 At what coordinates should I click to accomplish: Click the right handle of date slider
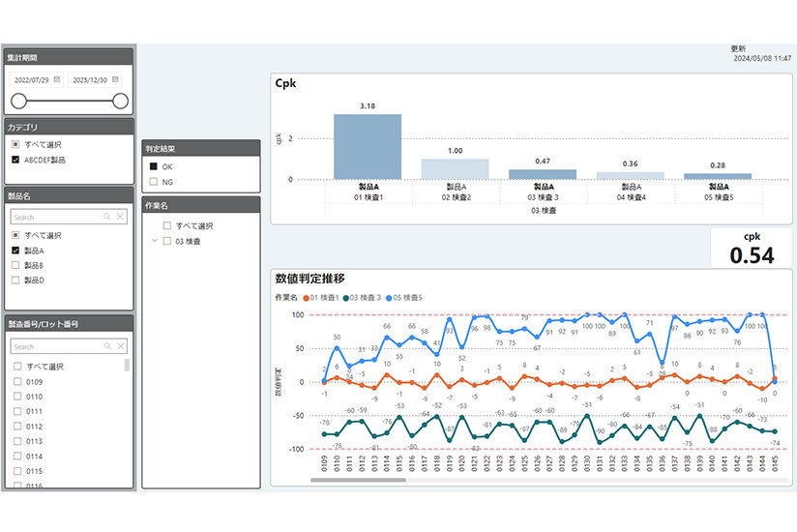pos(120,101)
